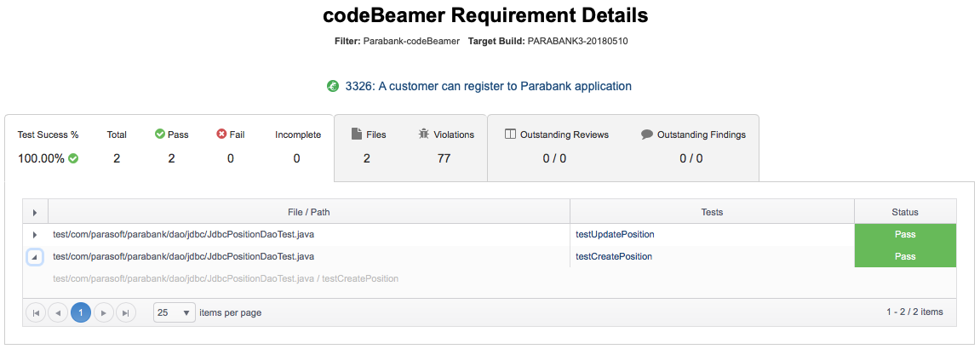Screen dimensions: 980x349
Task: Click the '1 - 2 / 2 items' pager text
Action: 914,312
